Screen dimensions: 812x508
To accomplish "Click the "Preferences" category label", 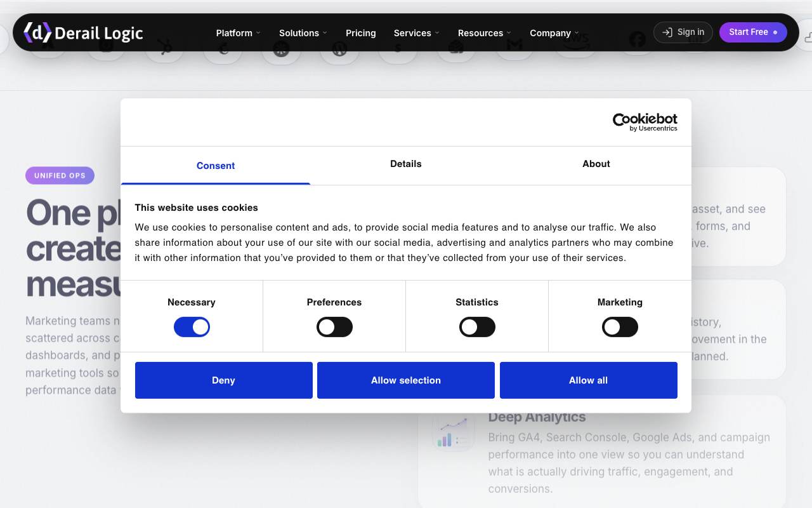I will click(334, 302).
